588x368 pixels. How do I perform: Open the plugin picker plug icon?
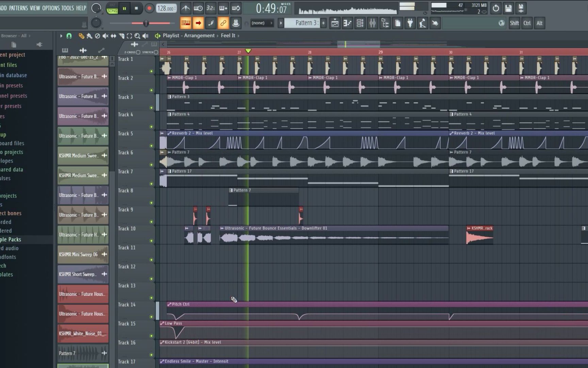(410, 23)
